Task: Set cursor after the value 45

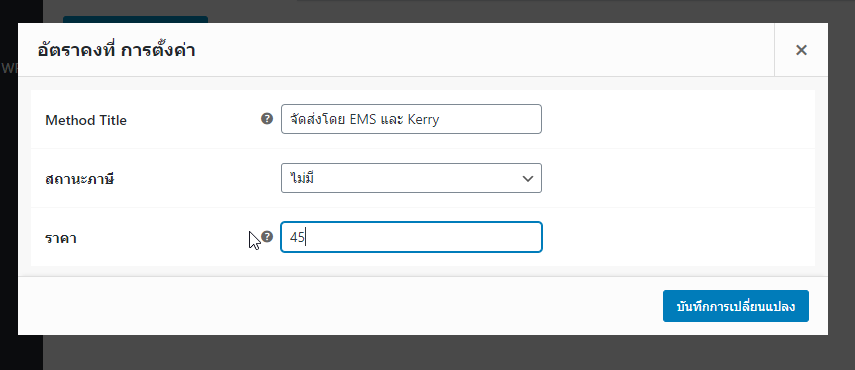Action: 305,238
